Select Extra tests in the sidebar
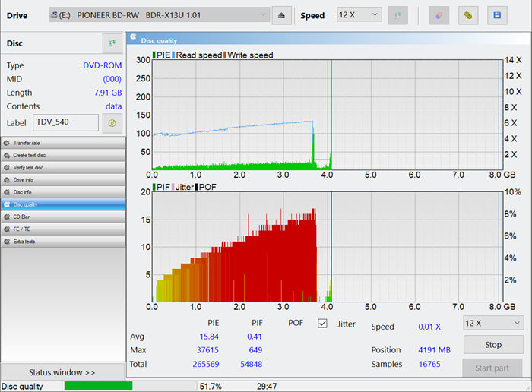 coord(63,242)
